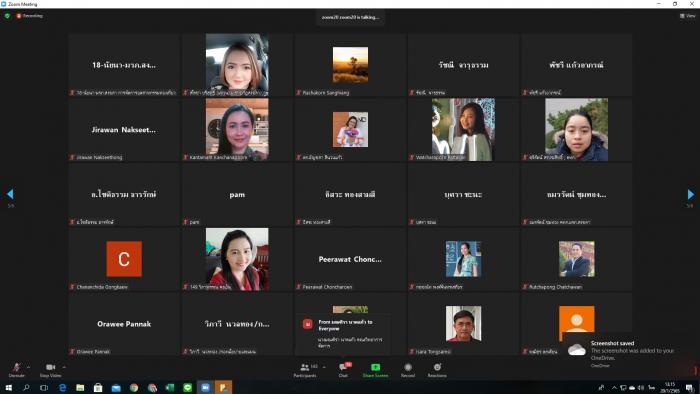The height and width of the screenshot is (394, 700).
Task: Open Task View on the taskbar
Action: point(44,388)
